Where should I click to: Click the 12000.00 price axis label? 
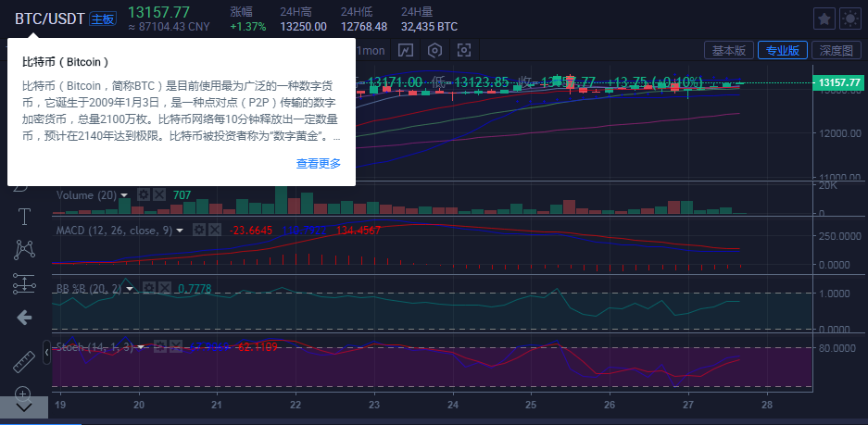pyautogui.click(x=840, y=133)
